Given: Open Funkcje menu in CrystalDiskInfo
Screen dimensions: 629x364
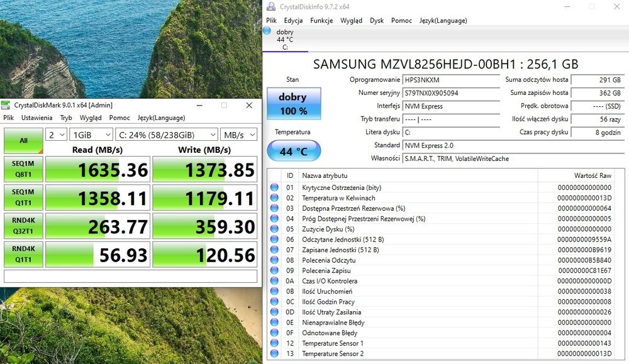Looking at the screenshot, I should (x=321, y=21).
